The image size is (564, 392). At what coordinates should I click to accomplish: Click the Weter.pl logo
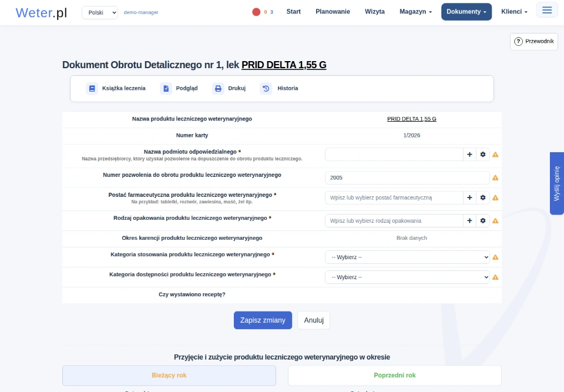click(x=41, y=12)
